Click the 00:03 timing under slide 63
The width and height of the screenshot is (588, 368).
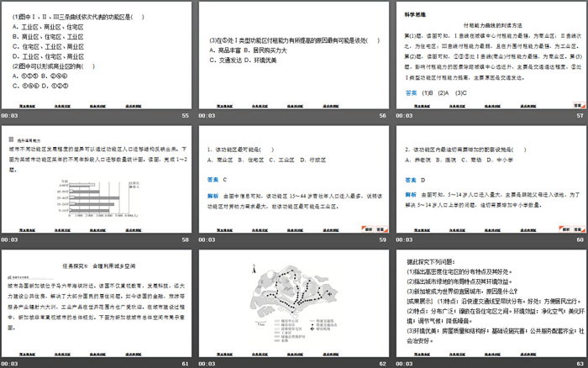pyautogui.click(x=404, y=364)
